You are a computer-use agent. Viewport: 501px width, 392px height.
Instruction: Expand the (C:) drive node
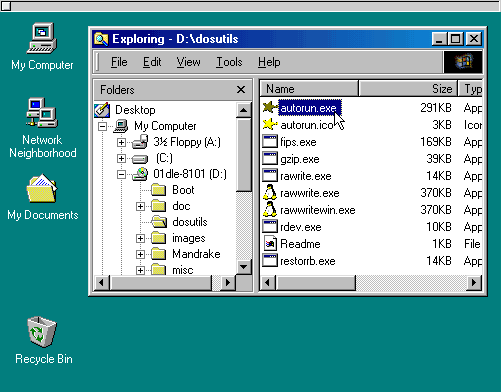pyautogui.click(x=121, y=158)
